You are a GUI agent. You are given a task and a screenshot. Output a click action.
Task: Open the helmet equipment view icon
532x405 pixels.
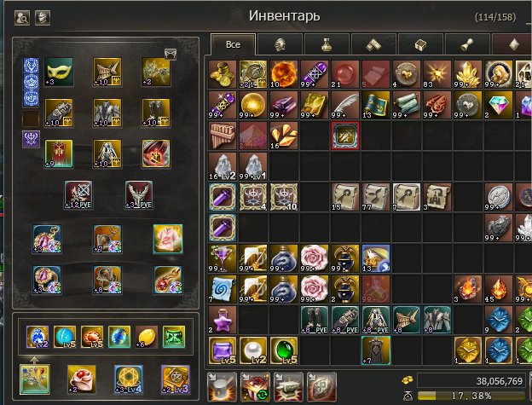pyautogui.click(x=43, y=18)
